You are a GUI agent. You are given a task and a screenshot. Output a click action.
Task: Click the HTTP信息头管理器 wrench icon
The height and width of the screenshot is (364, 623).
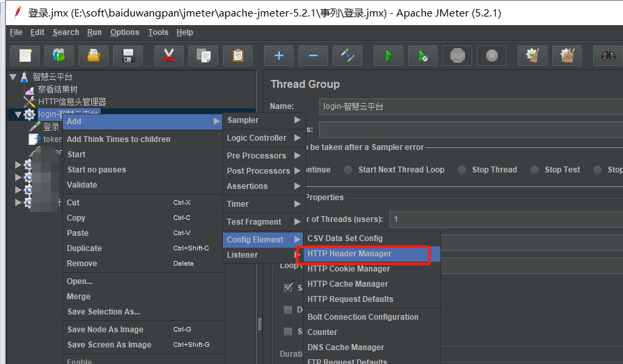point(29,102)
